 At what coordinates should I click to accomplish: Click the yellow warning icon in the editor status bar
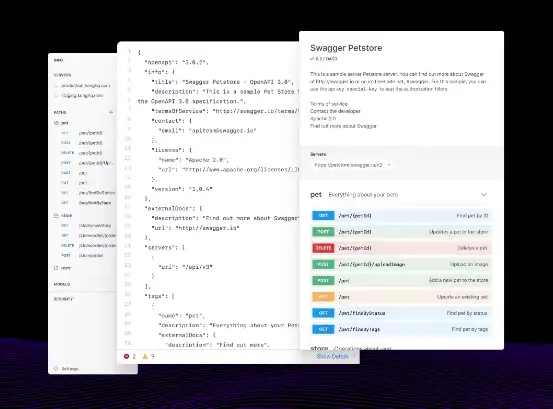click(x=145, y=356)
